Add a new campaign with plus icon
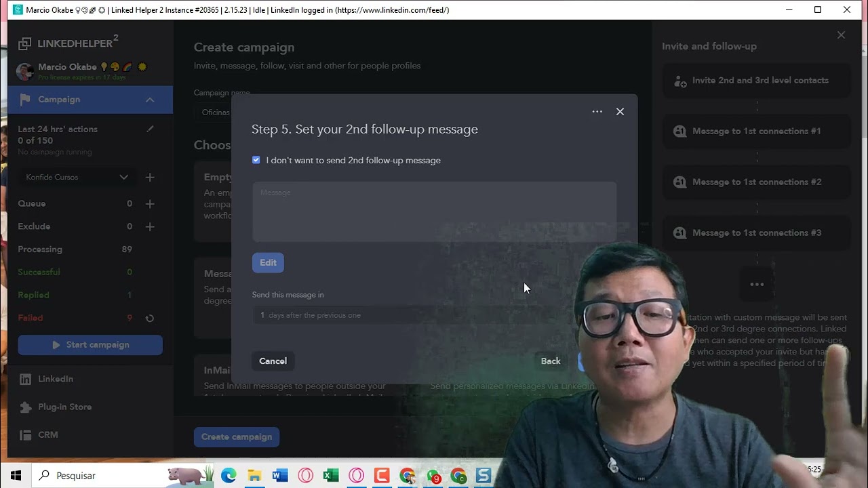Image resolution: width=868 pixels, height=488 pixels. coord(150,177)
